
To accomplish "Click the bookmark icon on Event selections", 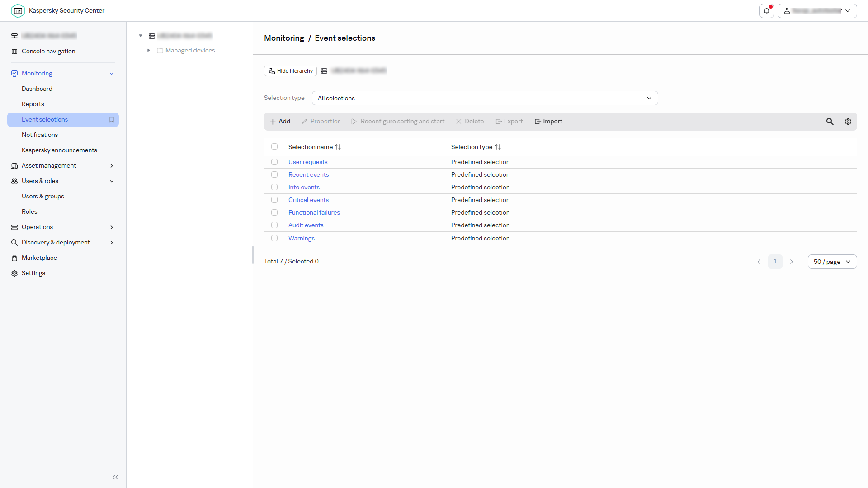I will click(112, 120).
